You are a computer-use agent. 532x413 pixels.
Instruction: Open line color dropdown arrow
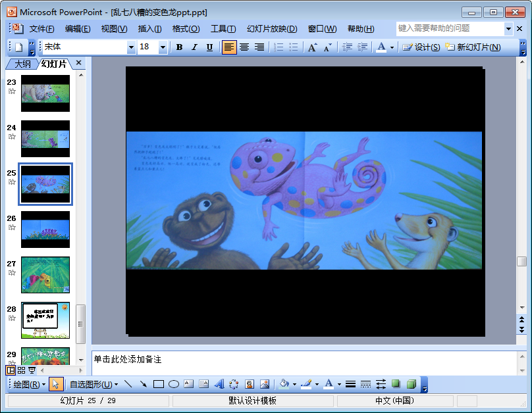tap(317, 384)
